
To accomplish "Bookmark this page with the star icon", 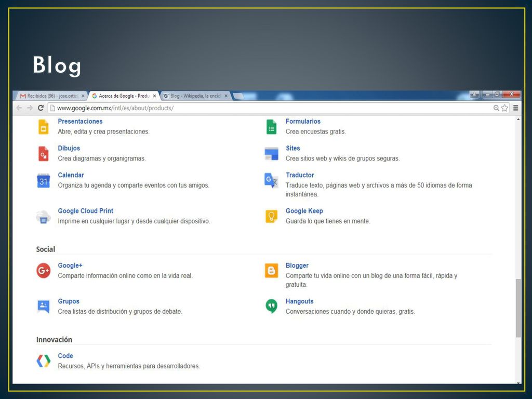I will click(x=504, y=108).
